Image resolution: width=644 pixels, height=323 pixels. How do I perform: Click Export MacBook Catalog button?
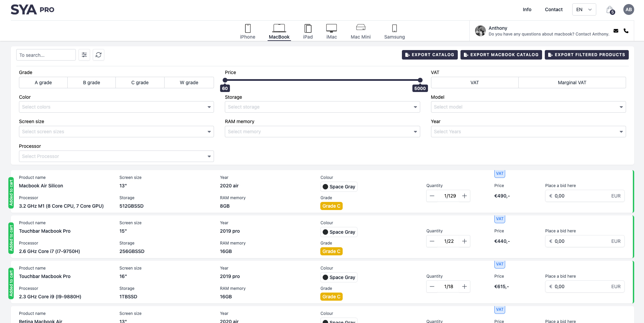(x=501, y=55)
